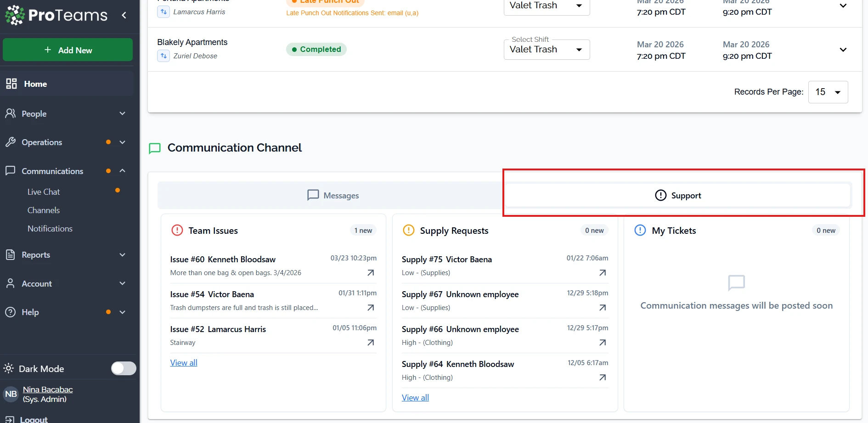Open Nina Bacabac profile link
Screen dimensions: 868x423
(x=48, y=389)
